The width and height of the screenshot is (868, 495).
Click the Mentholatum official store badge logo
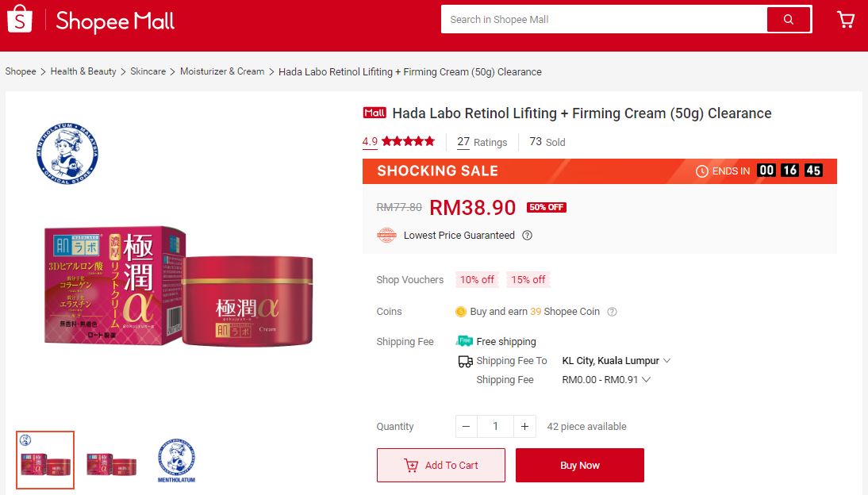coord(67,153)
